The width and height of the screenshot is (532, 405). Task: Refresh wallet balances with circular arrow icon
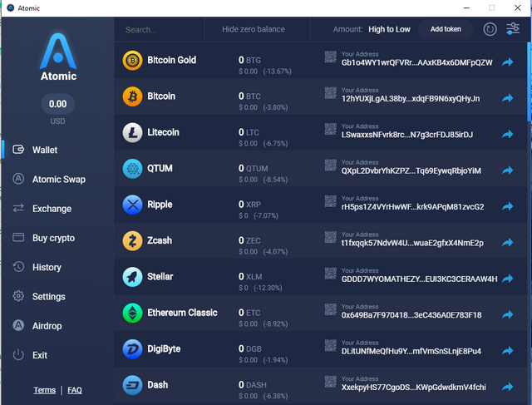pos(490,29)
